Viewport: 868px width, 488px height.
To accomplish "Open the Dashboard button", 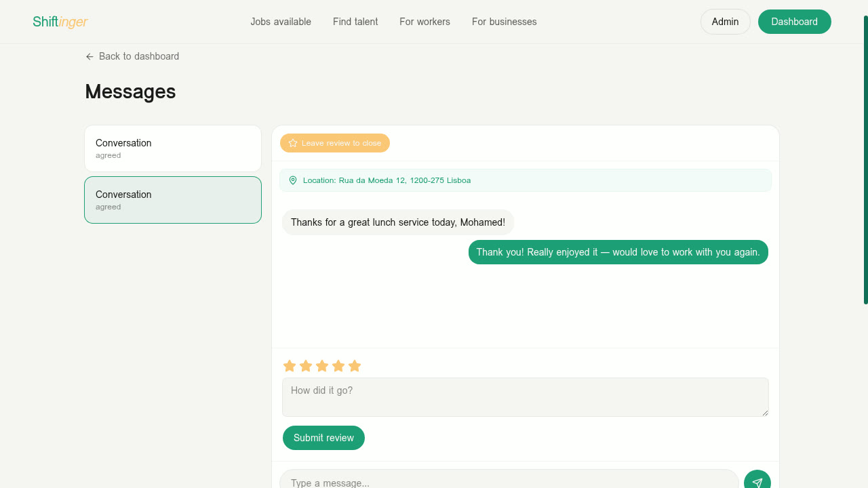I will 794,22.
